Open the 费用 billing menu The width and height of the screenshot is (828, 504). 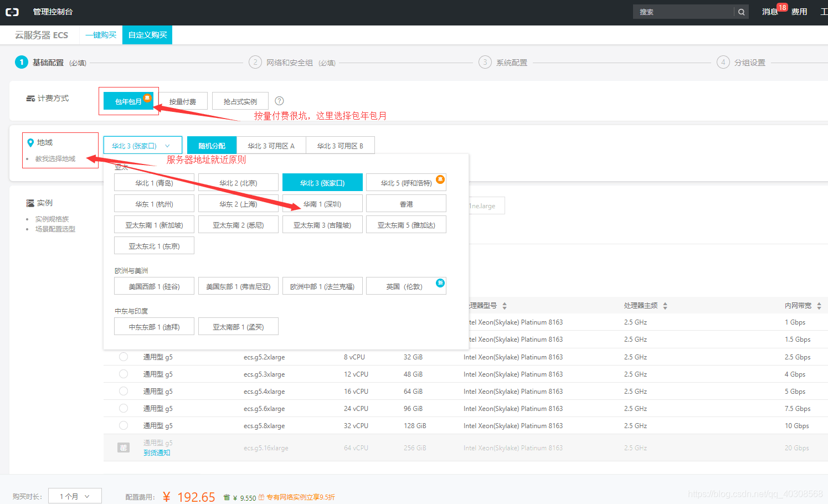pos(799,12)
